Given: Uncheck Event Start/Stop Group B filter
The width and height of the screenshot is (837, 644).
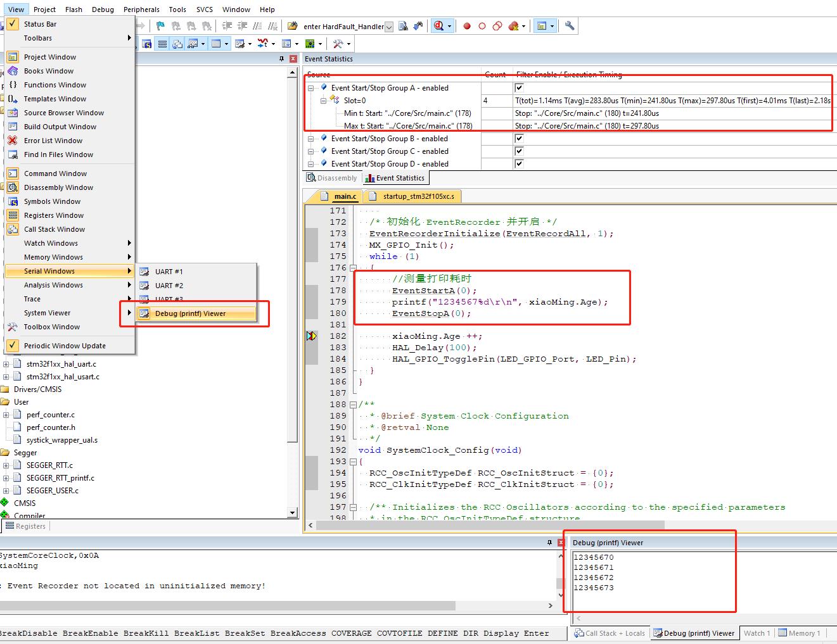Looking at the screenshot, I should [x=519, y=139].
